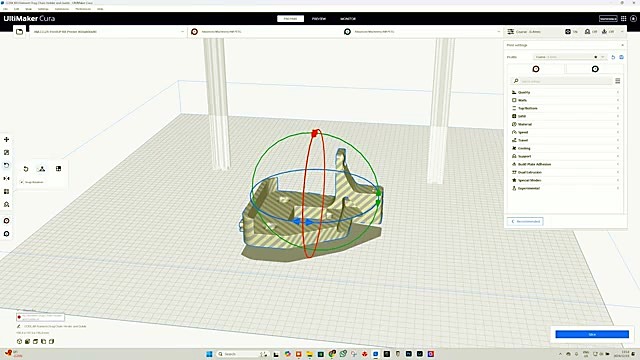Image resolution: width=640 pixels, height=360 pixels.
Task: Select the Rotate tool in left toolbar
Action: tap(7, 165)
